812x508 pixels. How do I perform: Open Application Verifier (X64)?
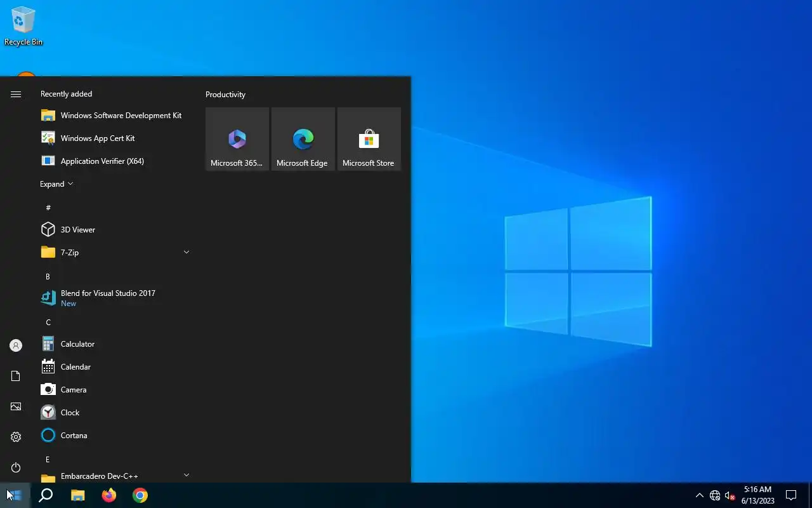coord(115,161)
